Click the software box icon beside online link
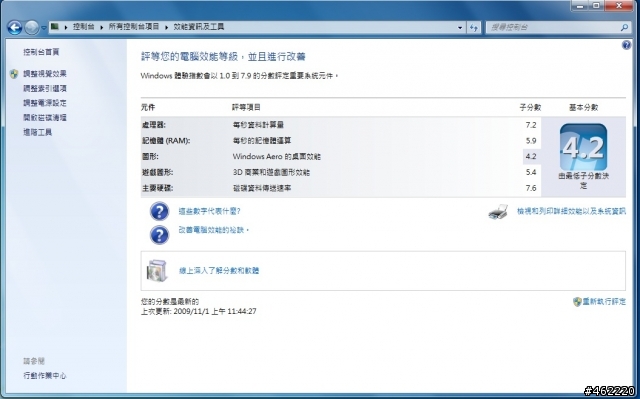 (x=158, y=270)
